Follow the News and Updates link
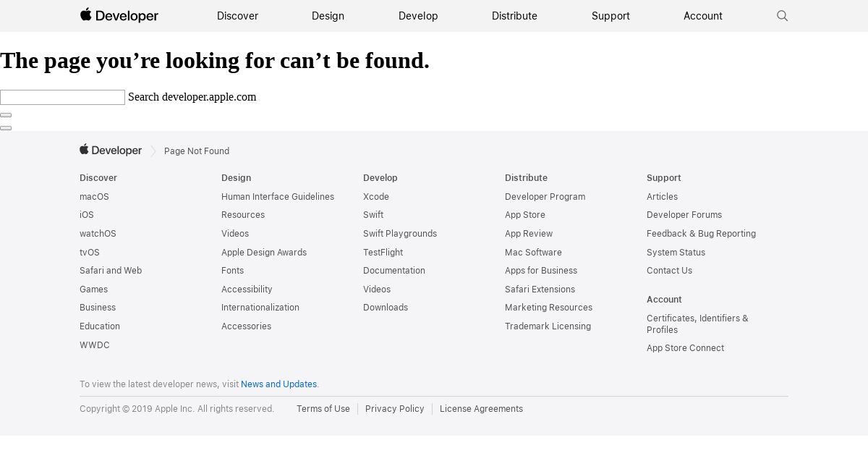This screenshot has width=868, height=456. [278, 384]
